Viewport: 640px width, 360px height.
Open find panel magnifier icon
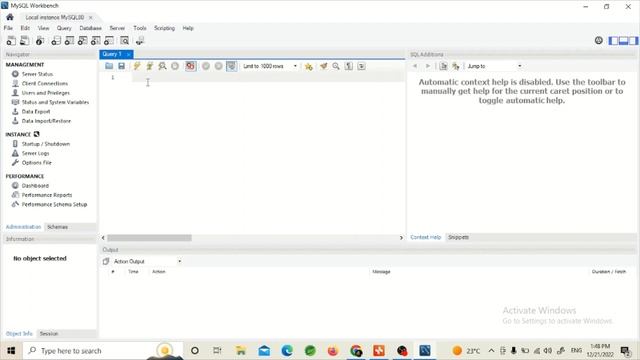point(336,66)
